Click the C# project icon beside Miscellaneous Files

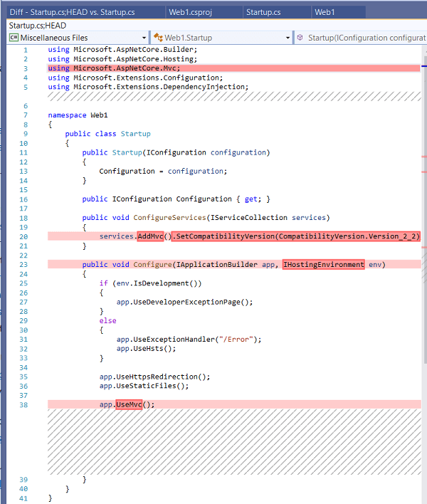pos(14,38)
